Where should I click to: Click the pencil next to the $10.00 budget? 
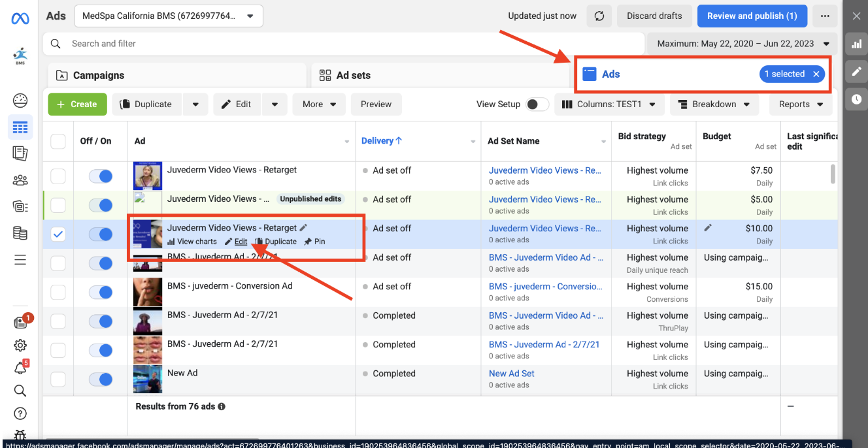[x=708, y=228]
